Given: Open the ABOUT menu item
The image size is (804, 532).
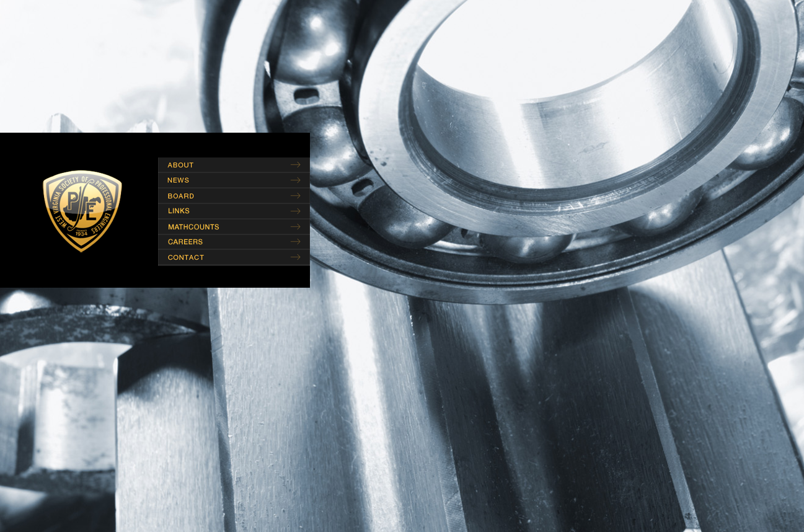Looking at the screenshot, I should point(180,165).
